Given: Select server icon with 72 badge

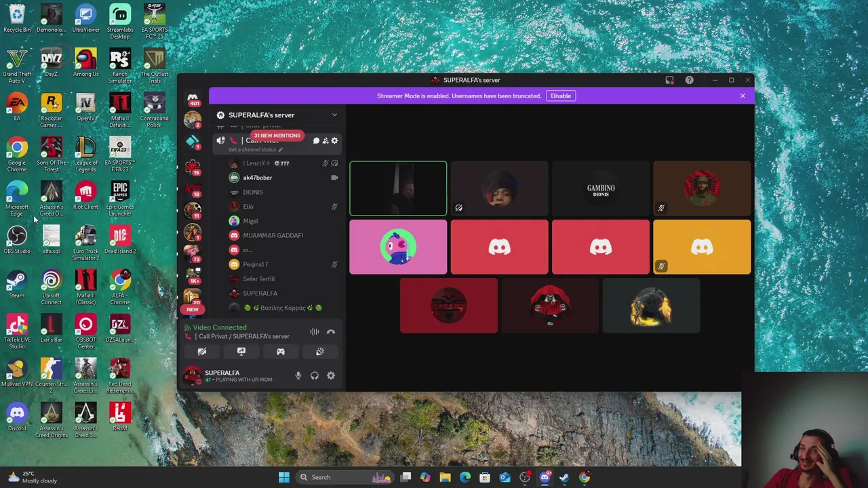Looking at the screenshot, I should coord(193,253).
